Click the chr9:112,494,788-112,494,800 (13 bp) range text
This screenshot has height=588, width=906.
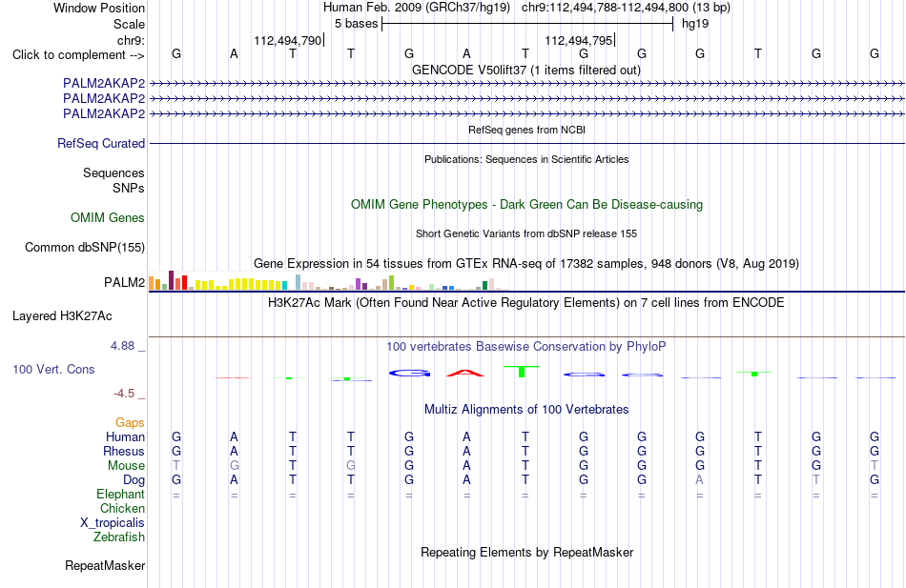click(626, 8)
